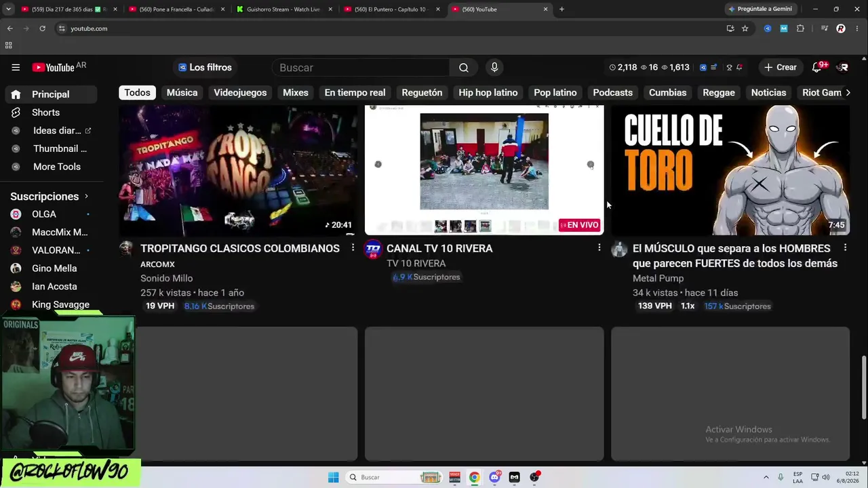
Task: Open options menu for Canal TV 10 Rivera
Action: tap(599, 248)
